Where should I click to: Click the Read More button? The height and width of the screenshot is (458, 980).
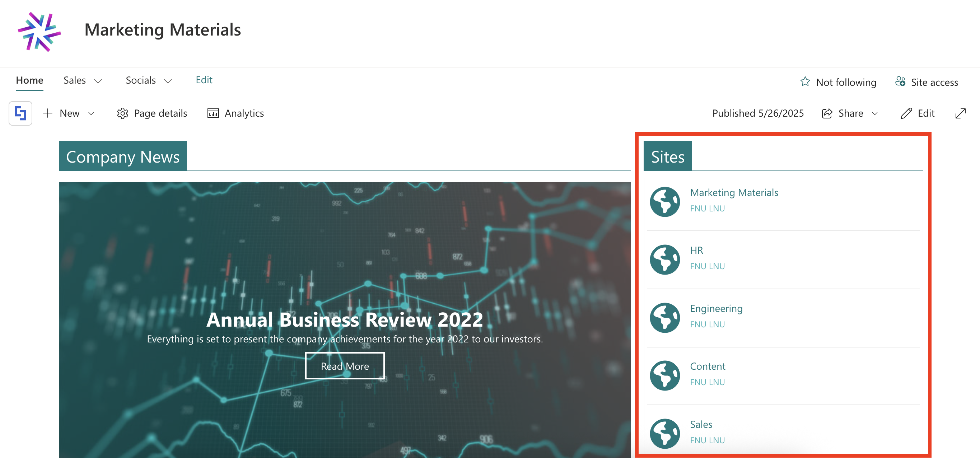click(x=344, y=365)
